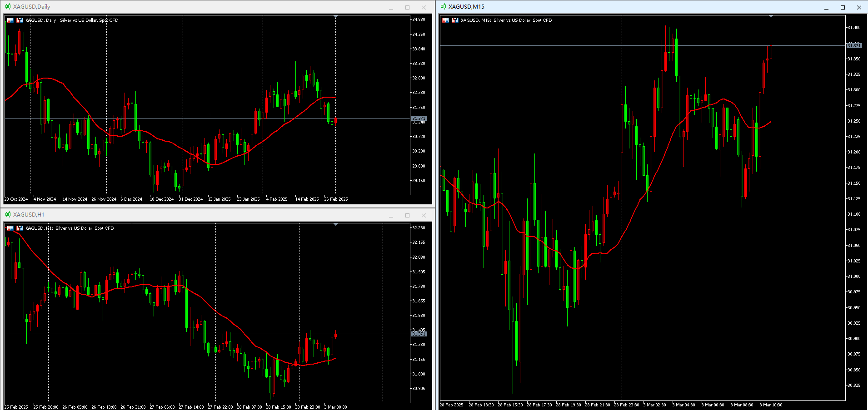Maximize the XAGUSD,M15 chart window
The height and width of the screenshot is (410, 868).
point(843,7)
